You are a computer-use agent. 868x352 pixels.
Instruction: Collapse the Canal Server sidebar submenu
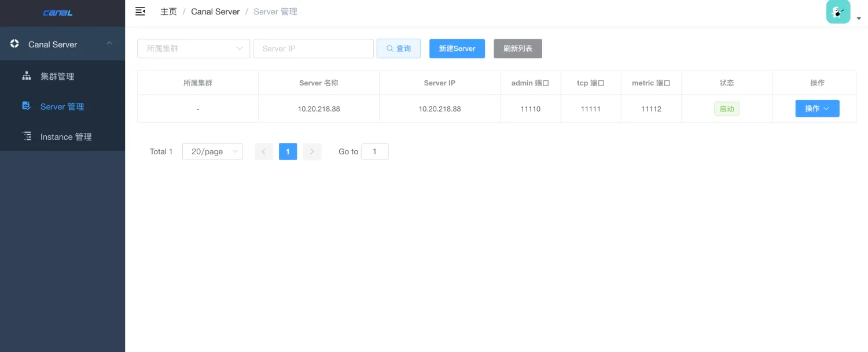tap(109, 43)
